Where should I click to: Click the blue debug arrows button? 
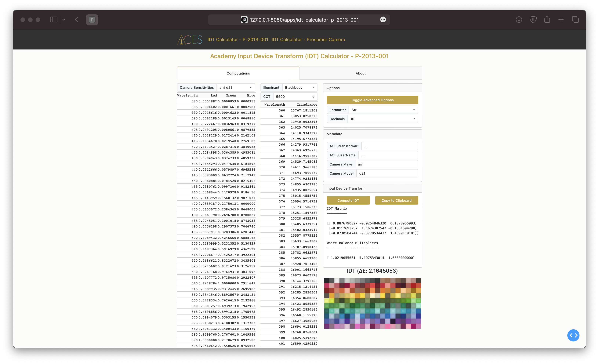coord(573,335)
